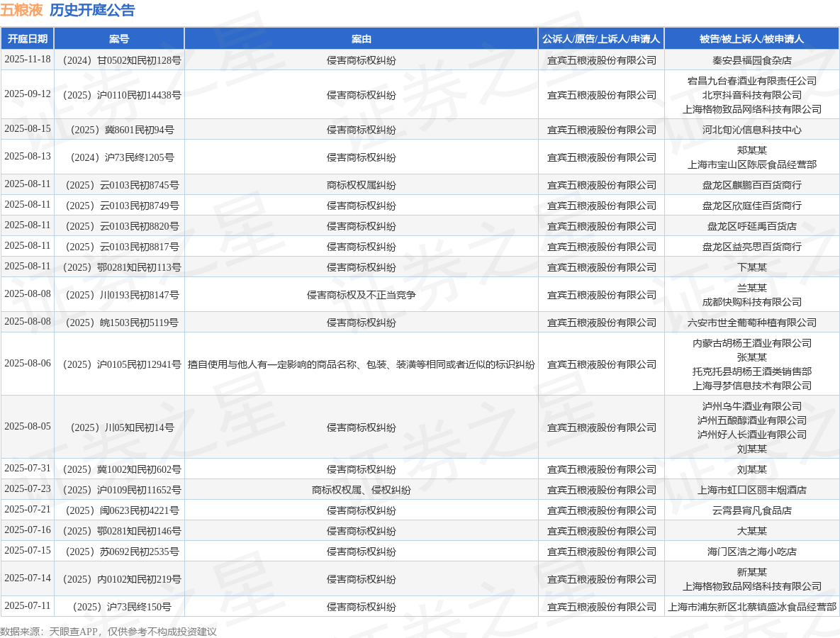Click date cell 2025-08-13
840x638 pixels.
click(28, 156)
